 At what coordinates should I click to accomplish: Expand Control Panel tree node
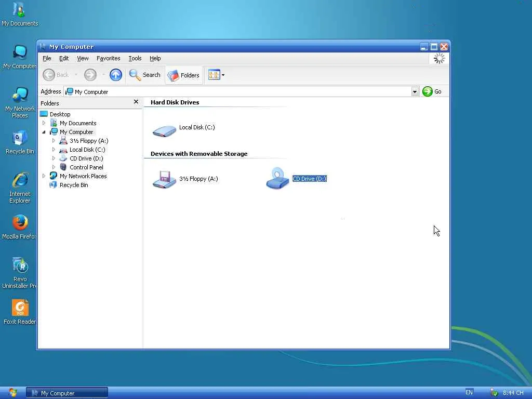[54, 167]
